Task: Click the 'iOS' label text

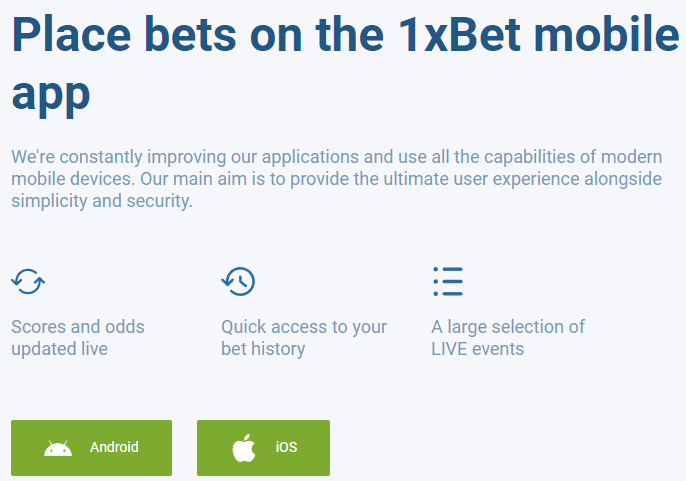Action: [x=286, y=447]
